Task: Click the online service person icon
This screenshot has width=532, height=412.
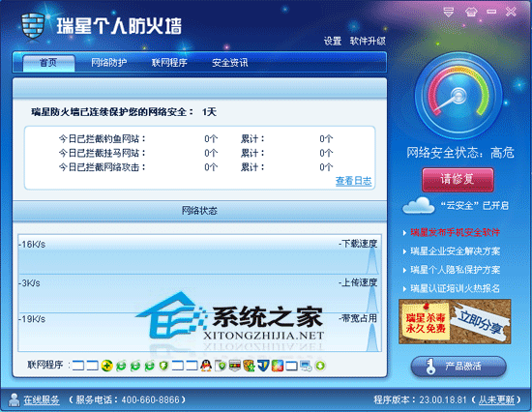Action: point(14,399)
